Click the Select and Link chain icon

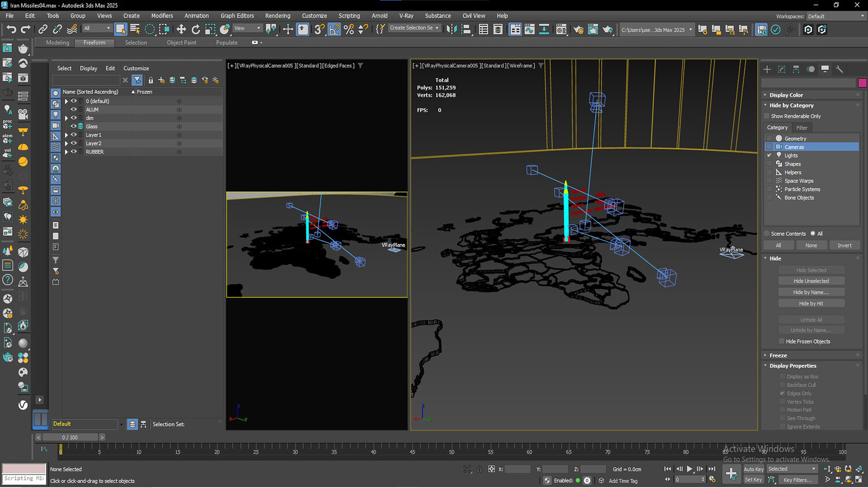coord(43,29)
